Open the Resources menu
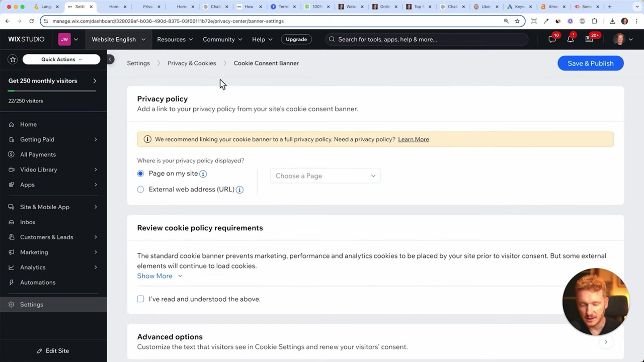 [x=175, y=39]
